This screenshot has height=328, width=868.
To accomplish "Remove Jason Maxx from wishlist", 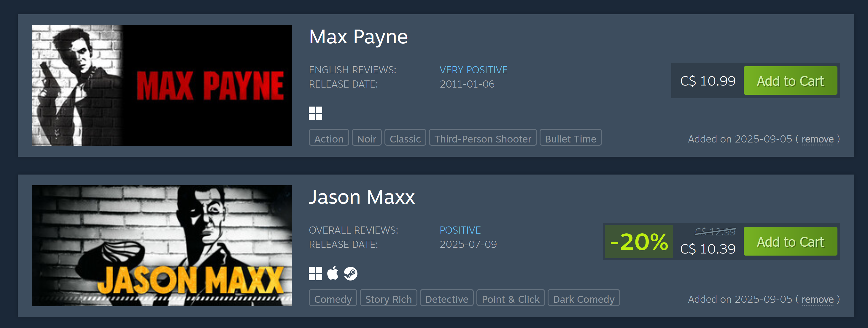I will pyautogui.click(x=818, y=299).
